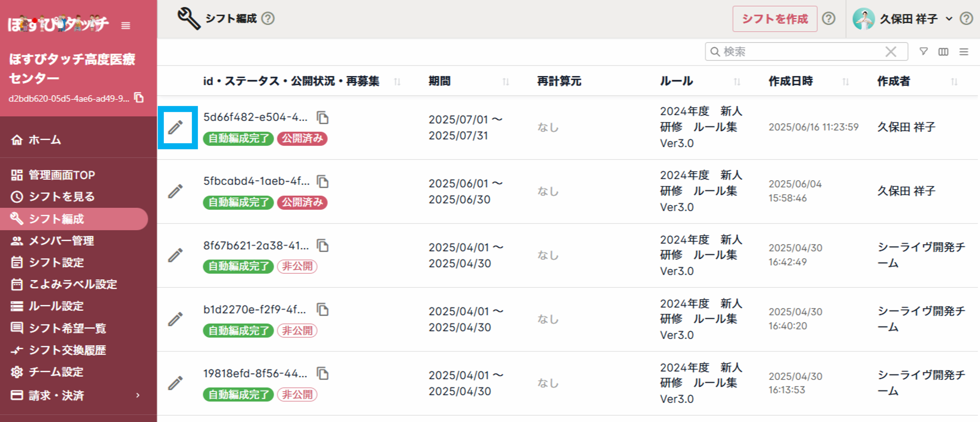Open the filter funnel icon

(923, 51)
